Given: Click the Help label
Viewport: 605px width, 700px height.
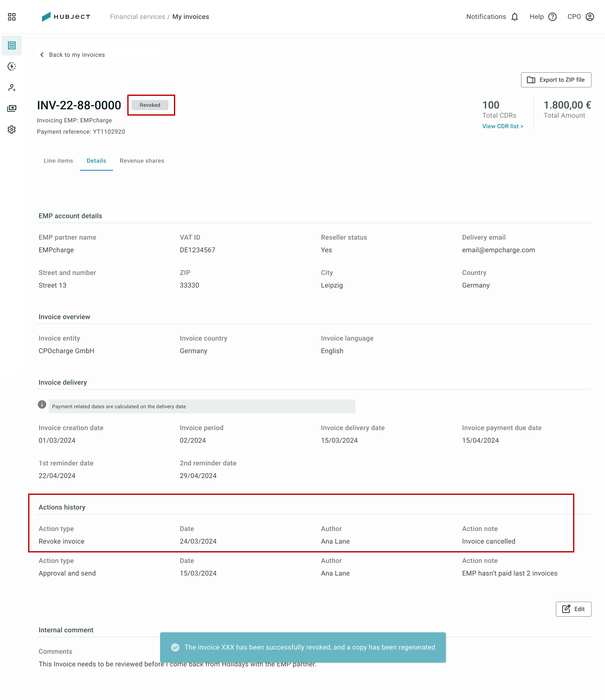Looking at the screenshot, I should pos(537,17).
